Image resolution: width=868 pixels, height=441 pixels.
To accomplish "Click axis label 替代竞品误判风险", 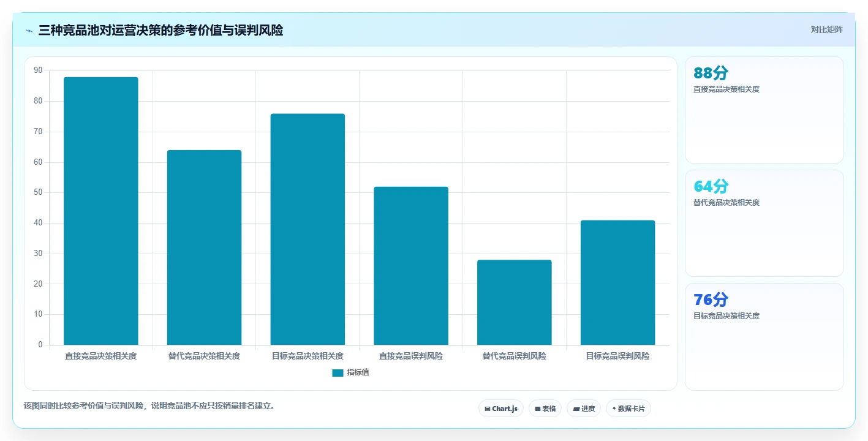I will 515,356.
